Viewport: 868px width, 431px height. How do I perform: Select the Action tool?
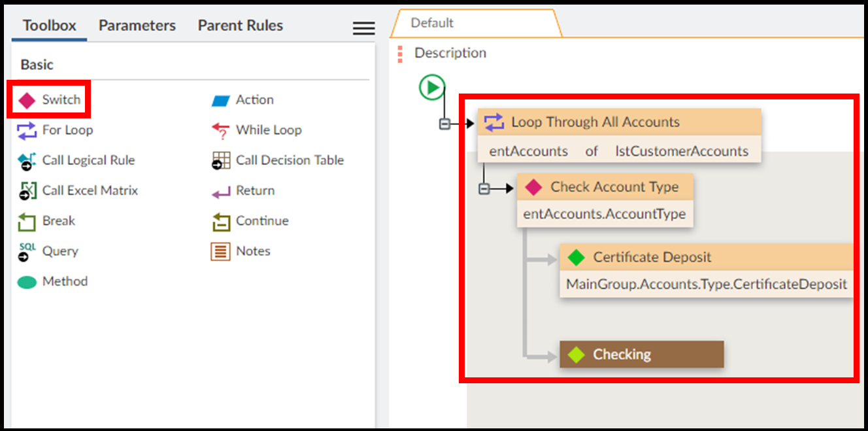pyautogui.click(x=242, y=100)
